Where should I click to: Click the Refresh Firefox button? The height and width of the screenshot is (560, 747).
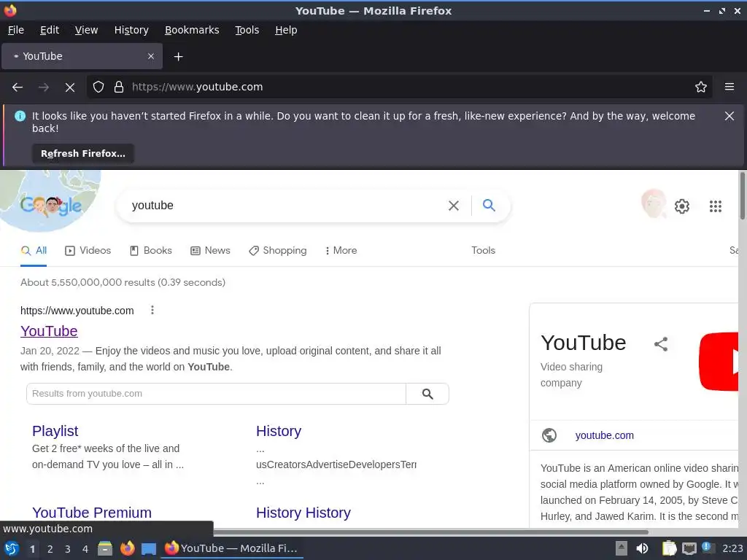83,153
